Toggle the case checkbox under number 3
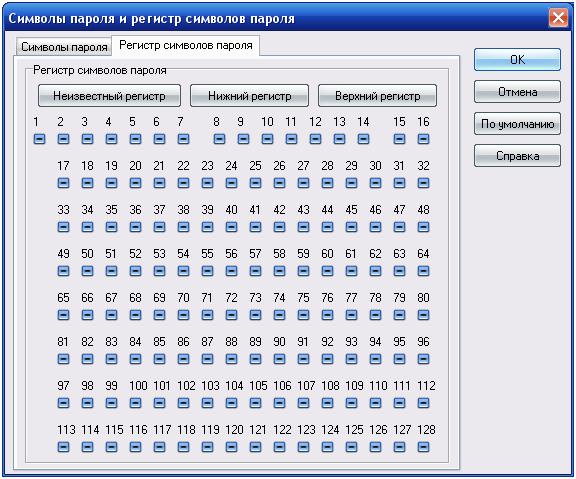The height and width of the screenshot is (479, 576). [87, 139]
